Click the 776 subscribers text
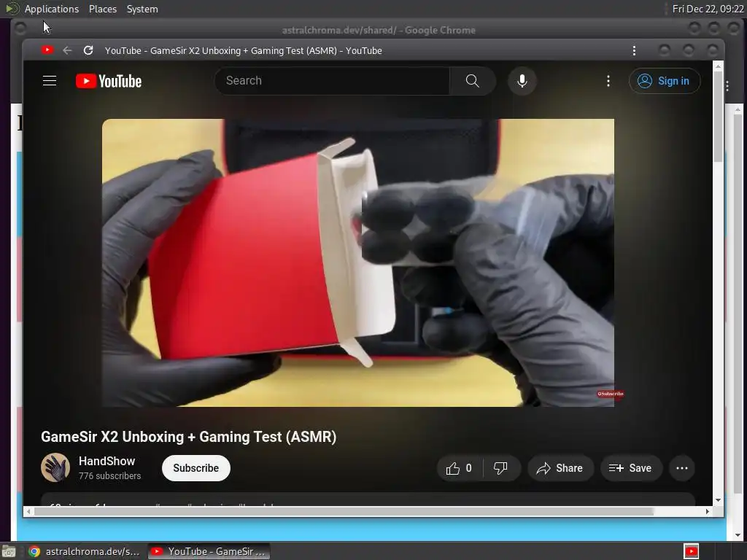The image size is (747, 560). [109, 475]
